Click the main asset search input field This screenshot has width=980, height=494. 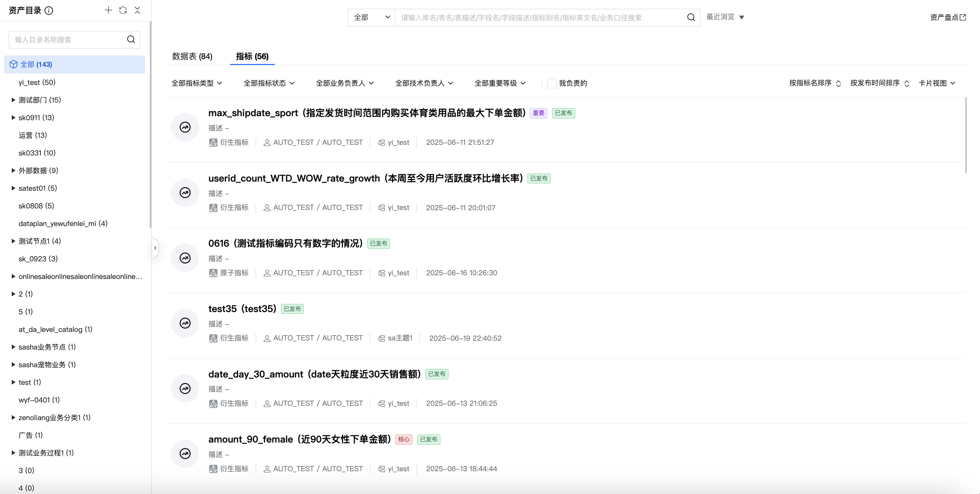pyautogui.click(x=540, y=18)
